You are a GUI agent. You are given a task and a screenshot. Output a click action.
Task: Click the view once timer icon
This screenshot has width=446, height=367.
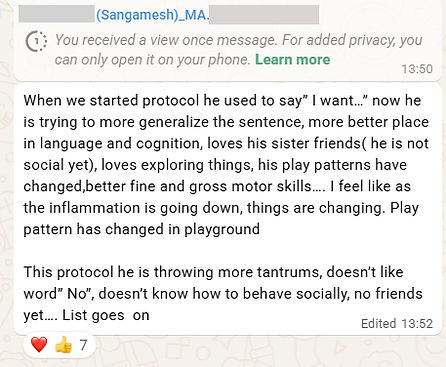coord(36,42)
